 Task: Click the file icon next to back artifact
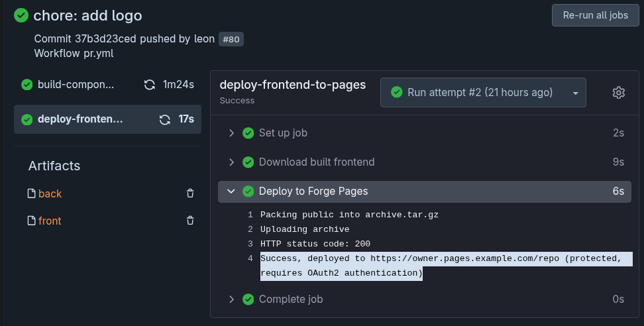(31, 193)
